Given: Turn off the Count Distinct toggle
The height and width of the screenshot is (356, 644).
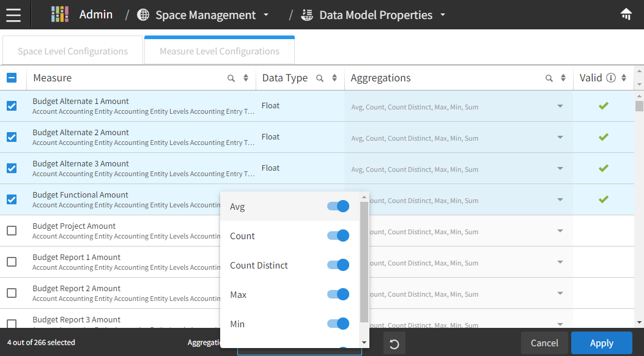Looking at the screenshot, I should tap(337, 265).
